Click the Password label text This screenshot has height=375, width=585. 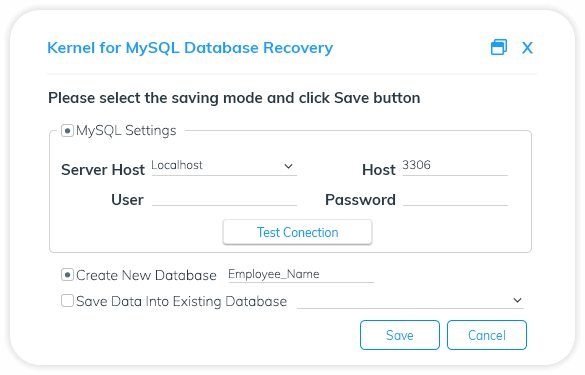[360, 200]
